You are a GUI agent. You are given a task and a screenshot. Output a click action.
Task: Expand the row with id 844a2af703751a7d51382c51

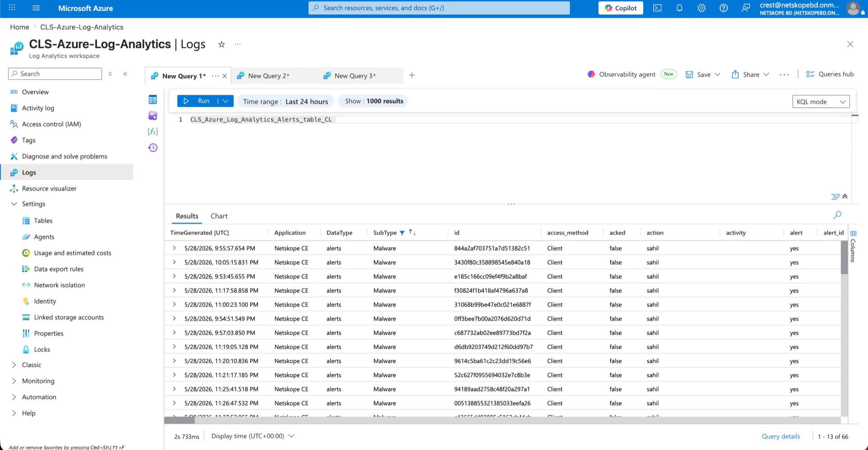click(x=174, y=248)
